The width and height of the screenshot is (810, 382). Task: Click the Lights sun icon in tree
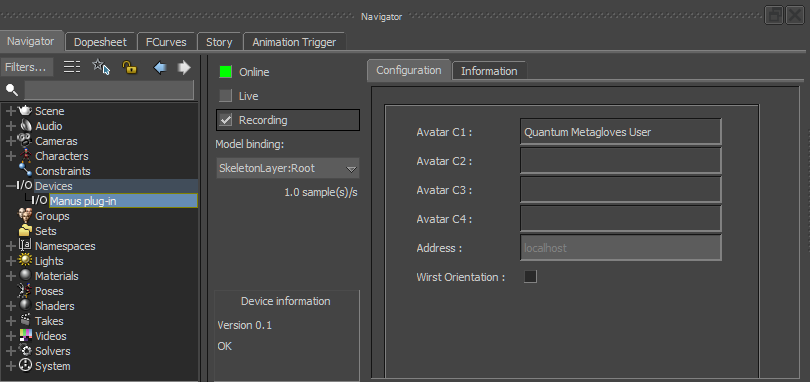coord(25,261)
